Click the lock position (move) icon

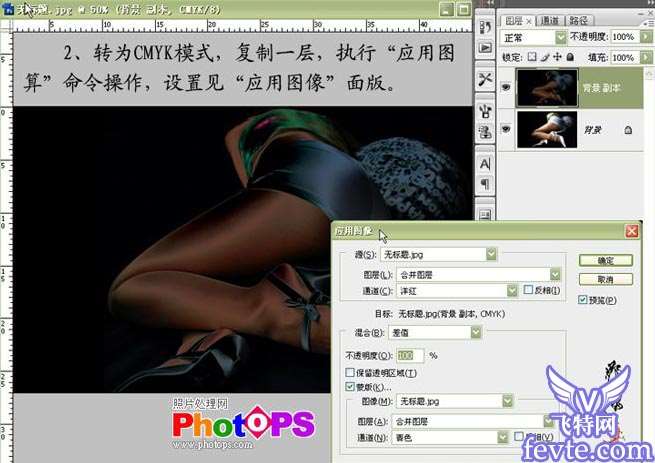[560, 55]
